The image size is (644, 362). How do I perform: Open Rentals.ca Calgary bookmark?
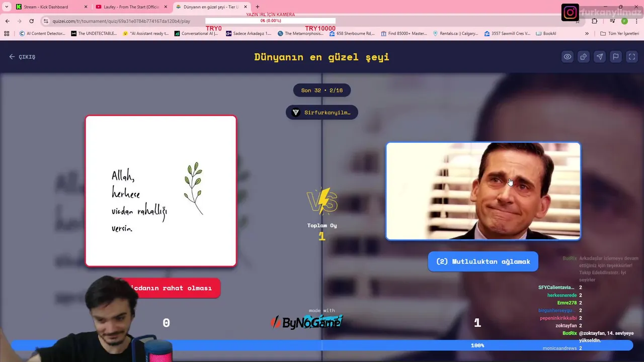[x=456, y=34]
